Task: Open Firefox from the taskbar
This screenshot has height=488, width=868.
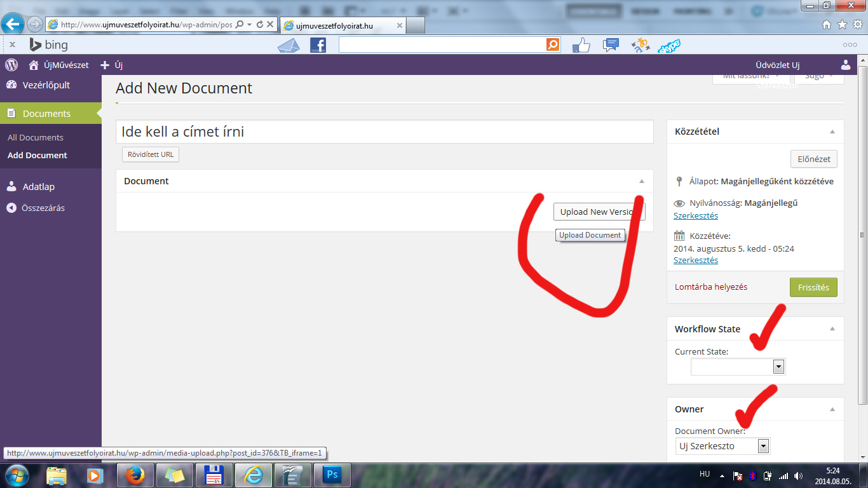Action: [x=135, y=475]
